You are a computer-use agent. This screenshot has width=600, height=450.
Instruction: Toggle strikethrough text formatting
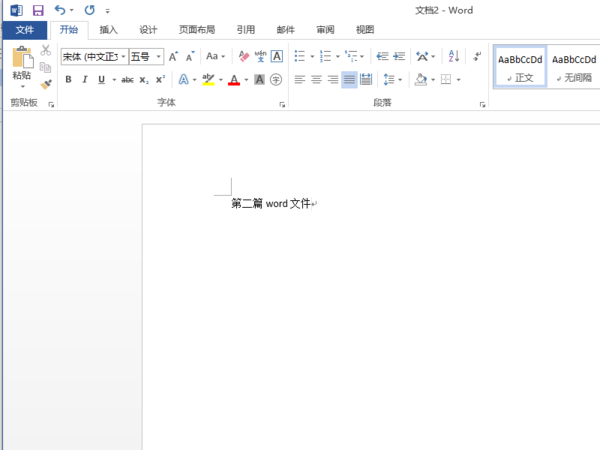click(127, 80)
